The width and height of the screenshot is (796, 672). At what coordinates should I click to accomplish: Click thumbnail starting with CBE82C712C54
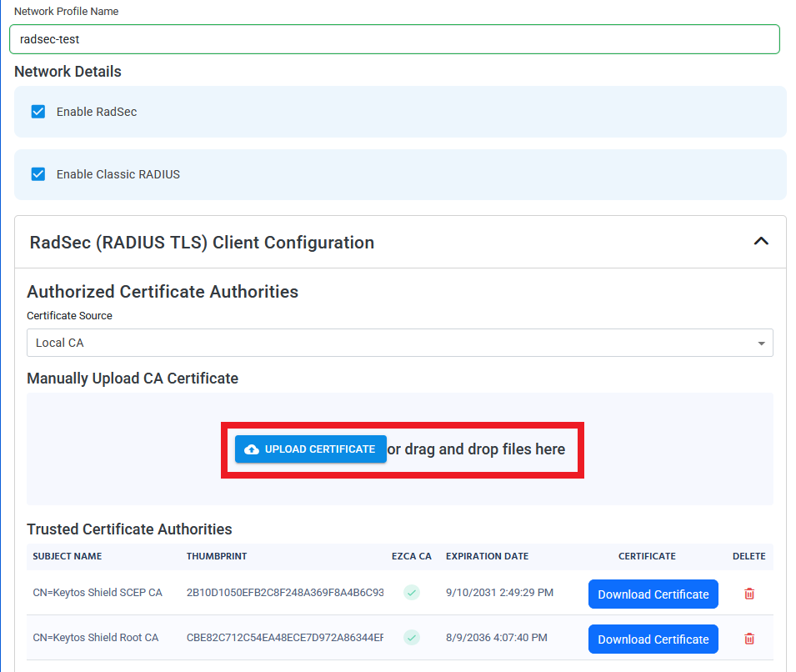285,638
